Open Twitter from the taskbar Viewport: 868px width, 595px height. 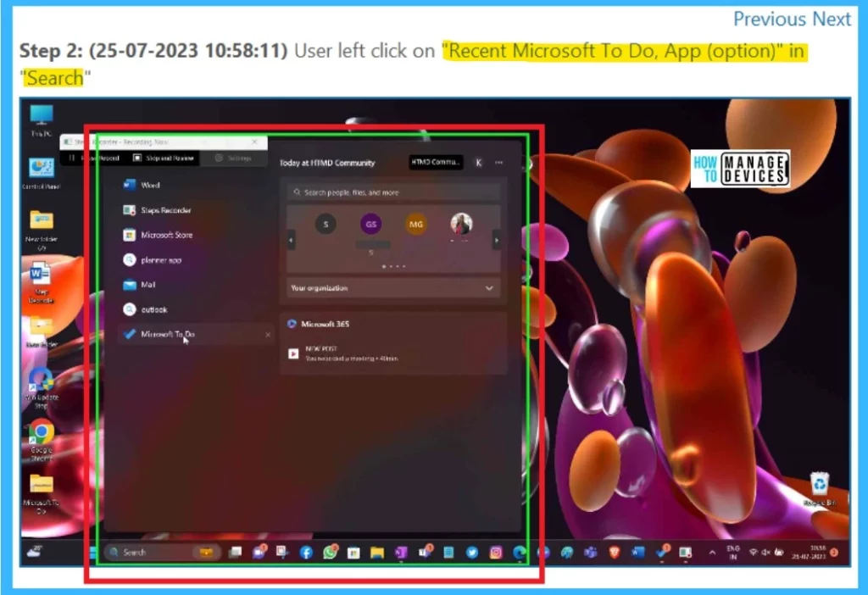click(472, 553)
